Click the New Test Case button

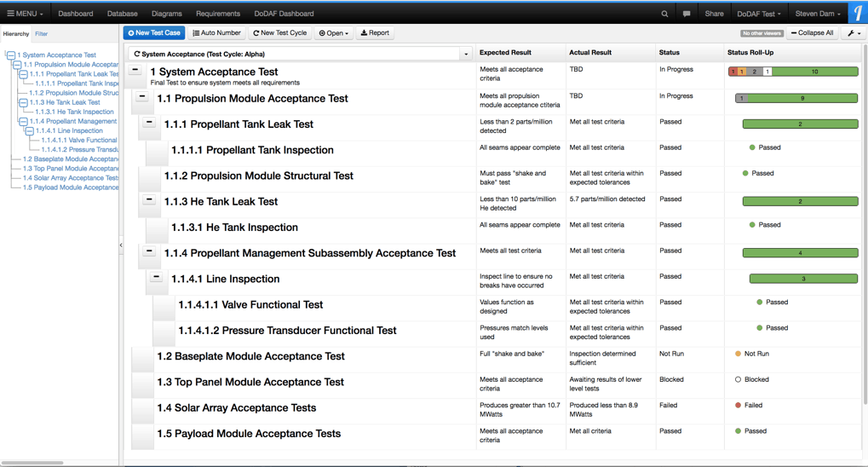point(154,33)
